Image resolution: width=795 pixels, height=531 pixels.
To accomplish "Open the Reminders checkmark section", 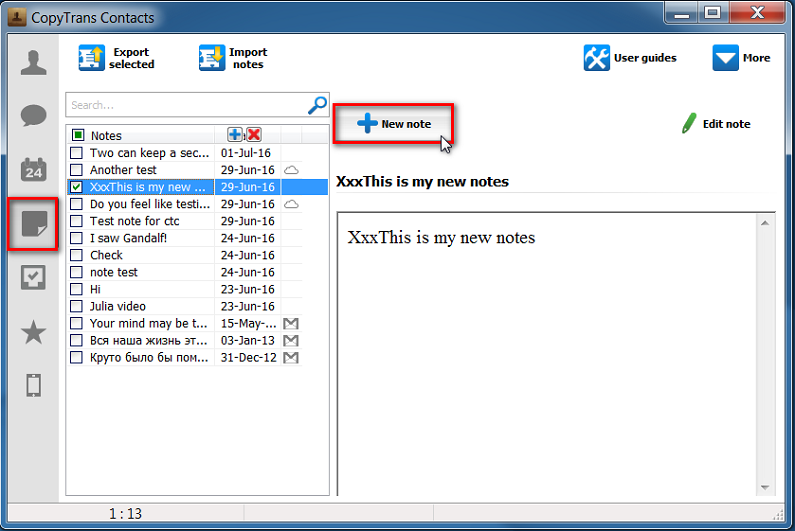I will (33, 277).
